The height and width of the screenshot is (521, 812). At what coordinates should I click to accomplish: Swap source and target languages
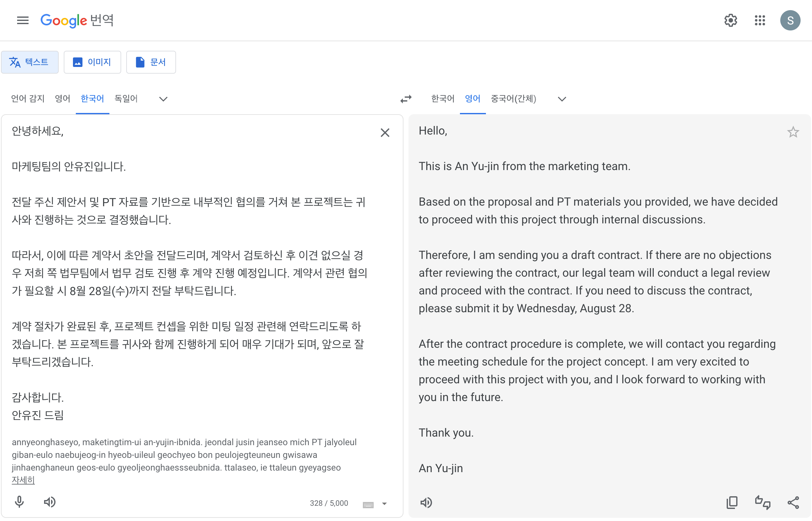[x=405, y=99]
